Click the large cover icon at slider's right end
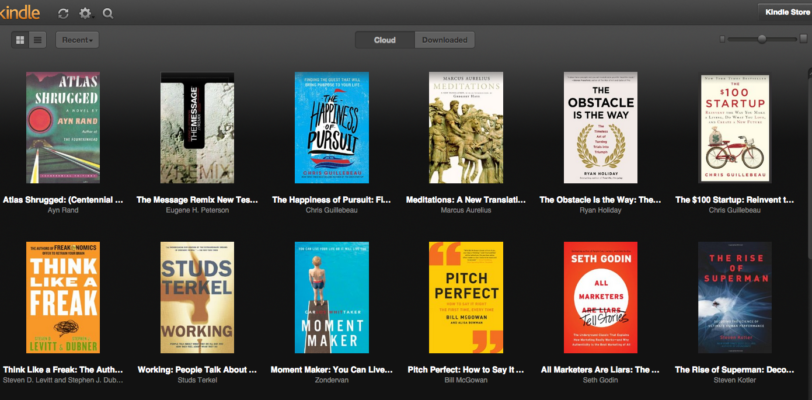The height and width of the screenshot is (400, 812). click(801, 38)
